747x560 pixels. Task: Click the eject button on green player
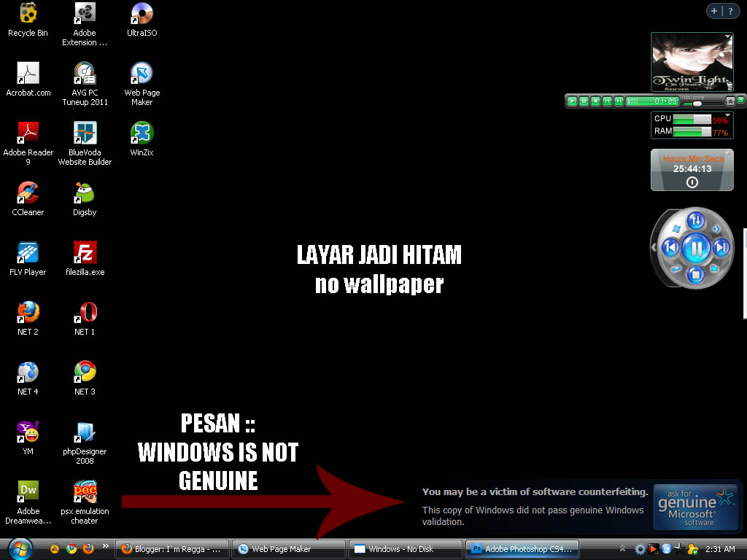tap(729, 101)
